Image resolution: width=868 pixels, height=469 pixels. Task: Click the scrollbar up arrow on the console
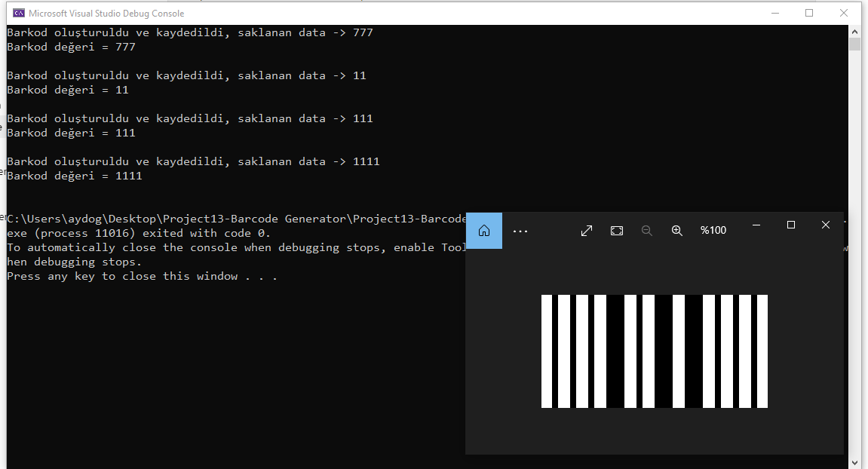854,31
